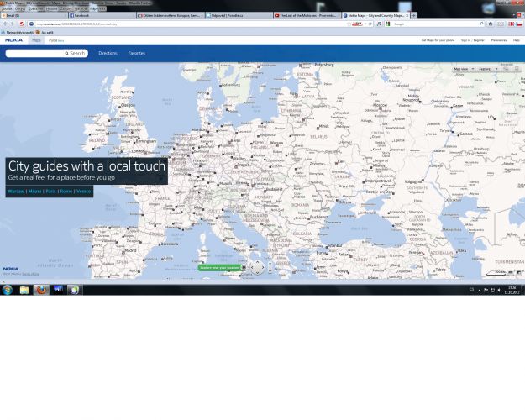Click the top-right map control icon
525x420 pixels.
[x=517, y=69]
